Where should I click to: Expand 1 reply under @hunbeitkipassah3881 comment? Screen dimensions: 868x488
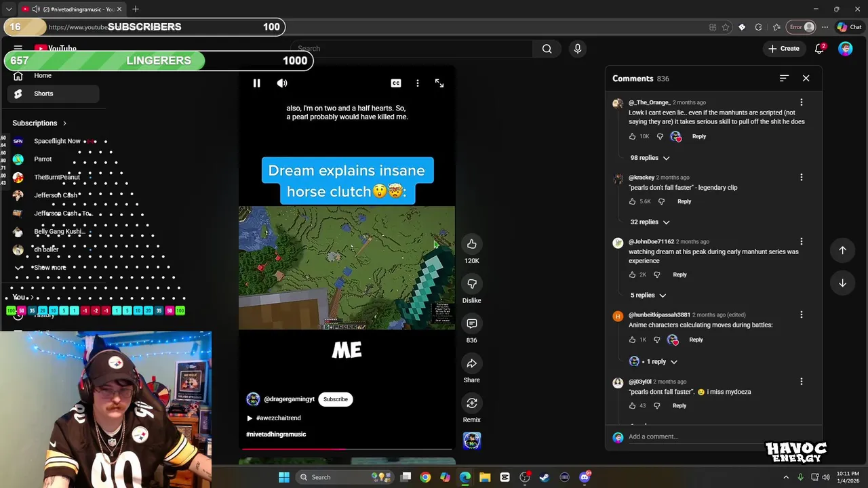coord(653,362)
